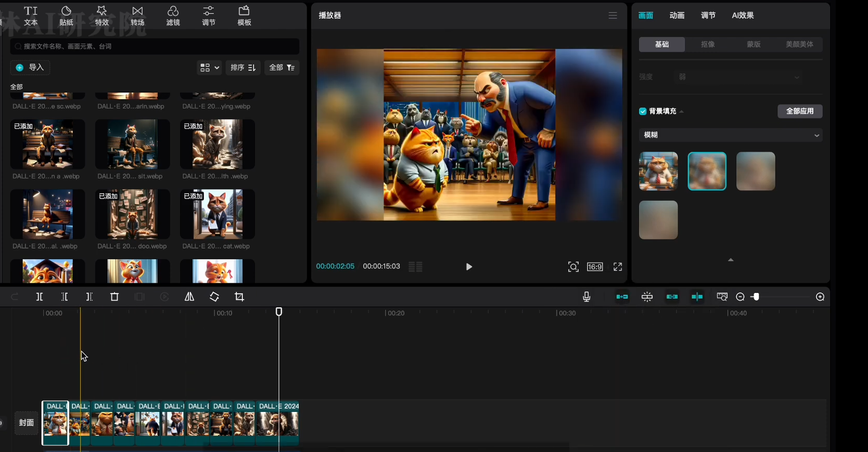Select the 'DALL·E 20... doo.webp' media thumbnail
Screen dimensions: 868x452
click(x=133, y=214)
